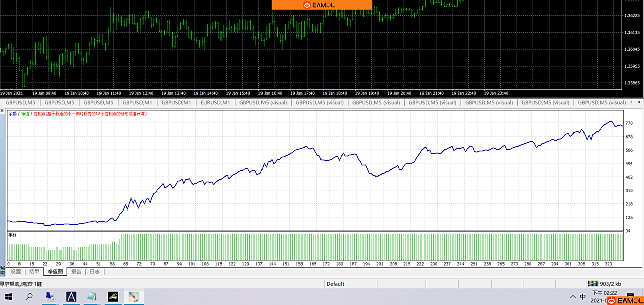Viewport: 644px width, 305px height.
Task: Click the 余额 legend label
Action: [x=12, y=114]
